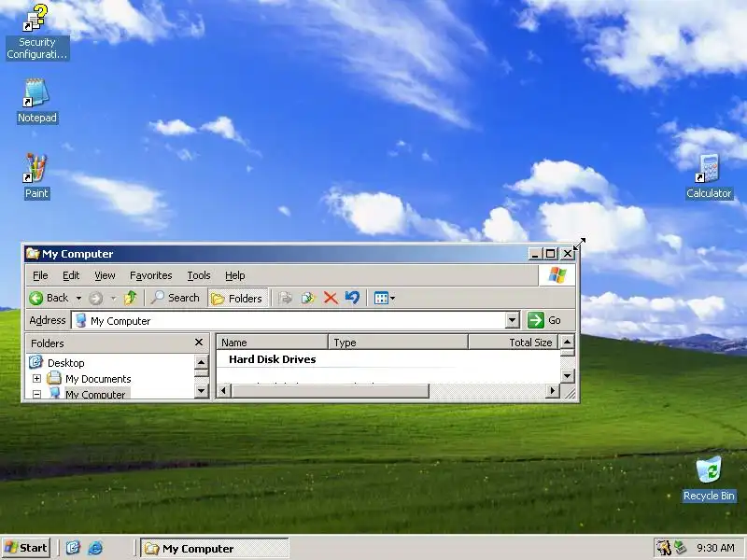The width and height of the screenshot is (747, 560).
Task: Click the 9:30 AM system clock
Action: 715,548
